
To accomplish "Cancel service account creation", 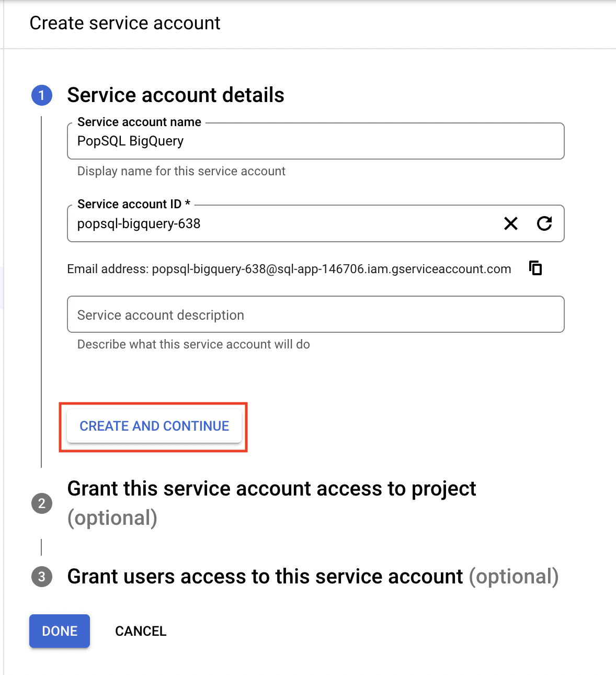I will click(x=141, y=631).
